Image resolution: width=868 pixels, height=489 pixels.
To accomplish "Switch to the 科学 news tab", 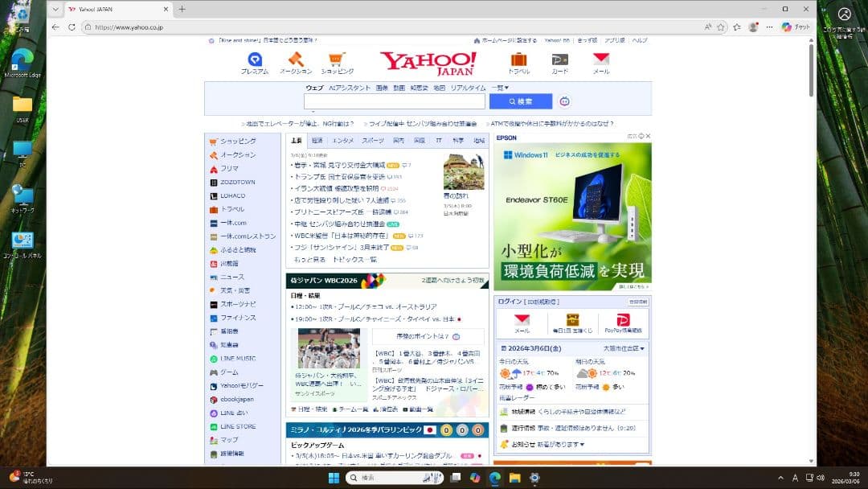I will click(x=458, y=141).
